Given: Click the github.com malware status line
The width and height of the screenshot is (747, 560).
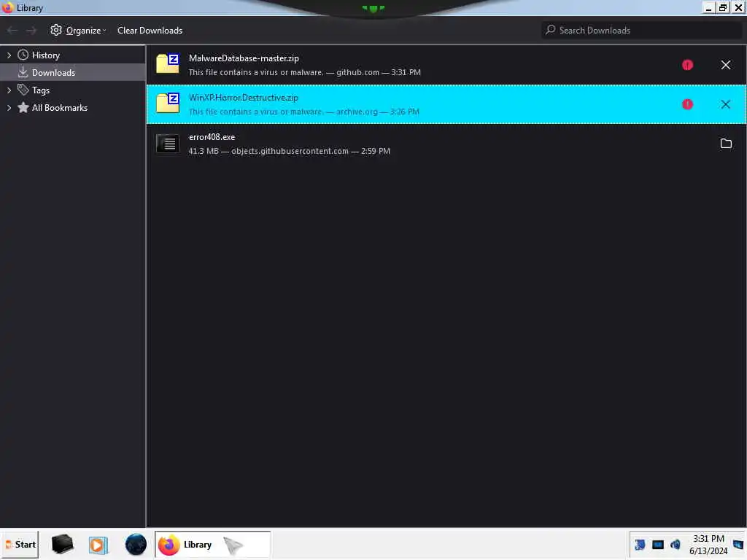Looking at the screenshot, I should click(x=304, y=72).
